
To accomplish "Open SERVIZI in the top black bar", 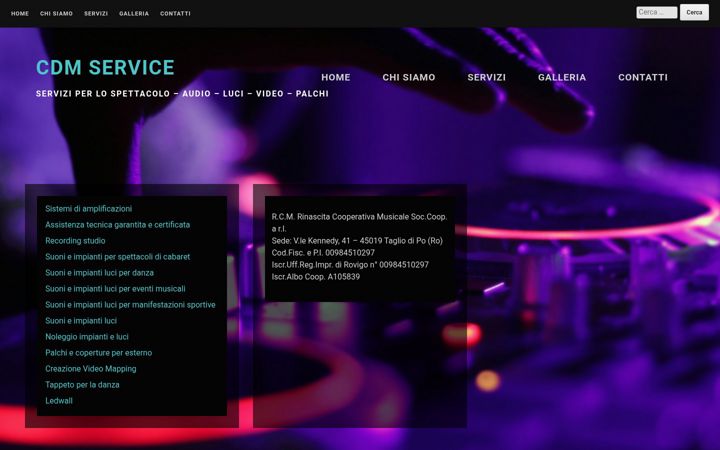I will (96, 14).
